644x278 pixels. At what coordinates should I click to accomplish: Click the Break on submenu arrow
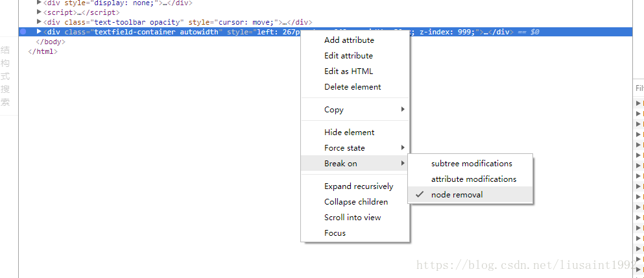point(403,163)
